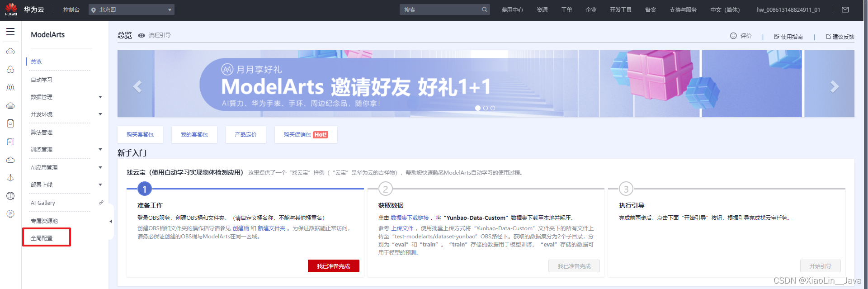This screenshot has height=289, width=868.
Task: Open the mail envelope icon
Action: [x=845, y=9]
